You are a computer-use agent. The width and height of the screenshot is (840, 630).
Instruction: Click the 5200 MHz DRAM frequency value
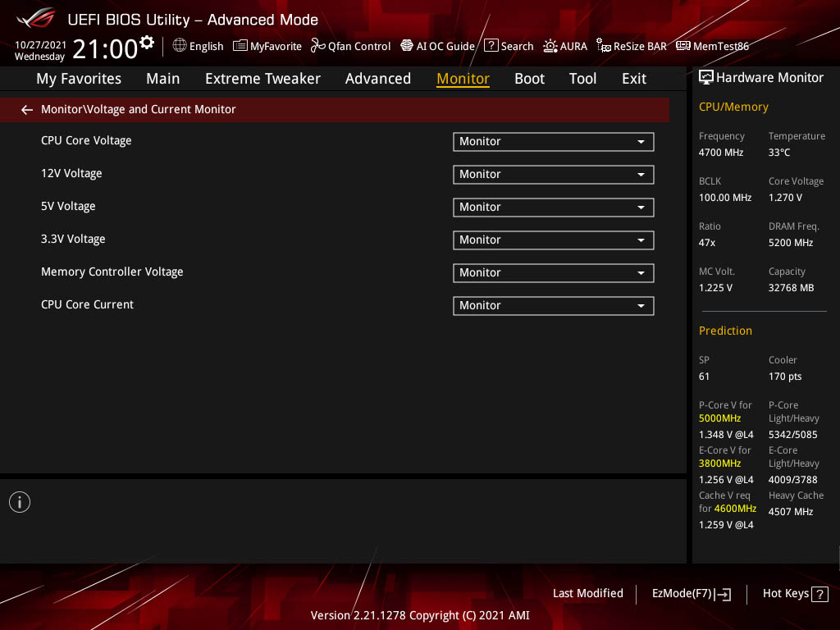791,243
